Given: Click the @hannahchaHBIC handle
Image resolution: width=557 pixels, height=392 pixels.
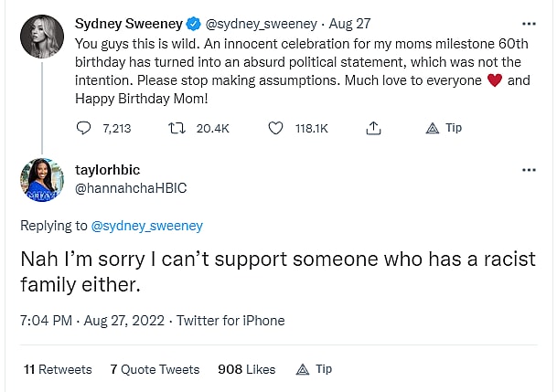Looking at the screenshot, I should point(130,186).
